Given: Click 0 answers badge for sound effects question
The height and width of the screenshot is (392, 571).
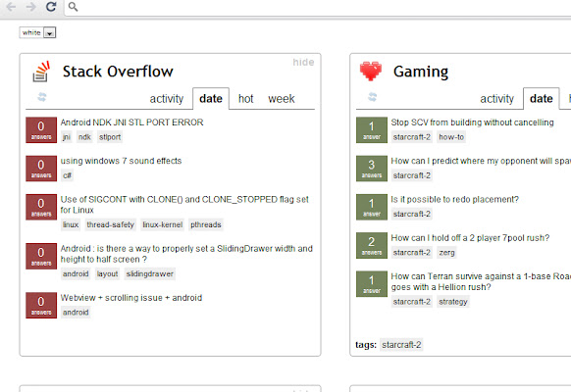Looking at the screenshot, I should [41, 169].
